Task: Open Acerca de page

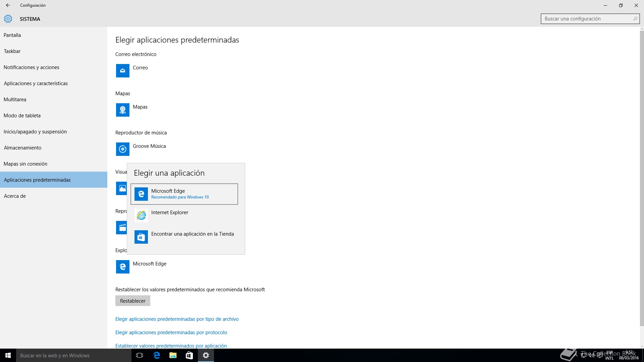Action: [54, 196]
